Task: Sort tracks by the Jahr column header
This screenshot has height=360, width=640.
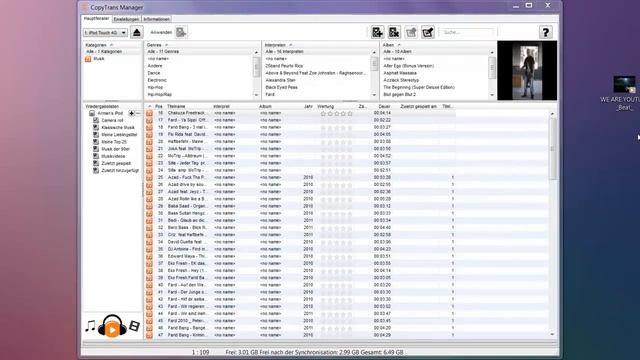Action: (x=309, y=107)
